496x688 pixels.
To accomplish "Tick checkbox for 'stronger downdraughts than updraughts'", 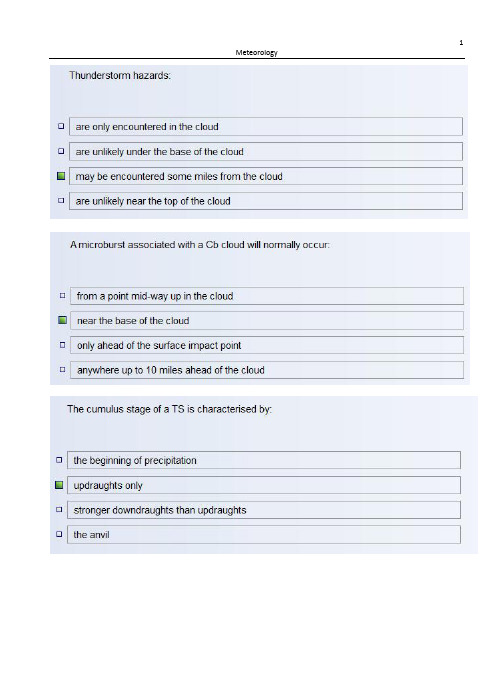I will pyautogui.click(x=59, y=510).
